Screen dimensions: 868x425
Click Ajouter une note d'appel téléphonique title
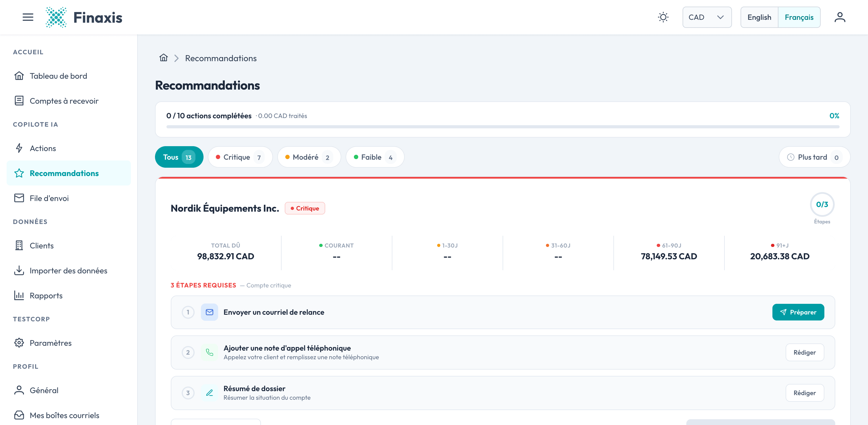coord(287,348)
